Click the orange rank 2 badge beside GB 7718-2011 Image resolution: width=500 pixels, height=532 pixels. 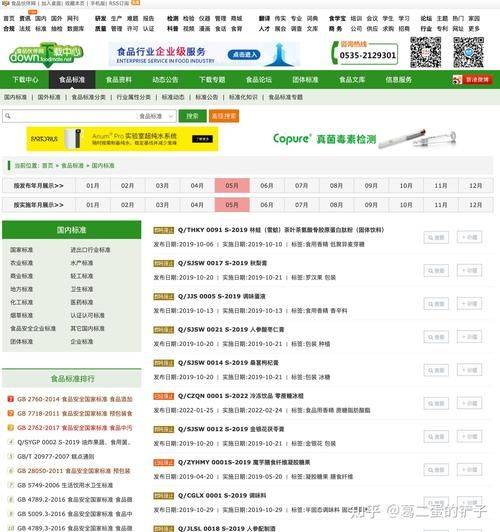pos(11,413)
